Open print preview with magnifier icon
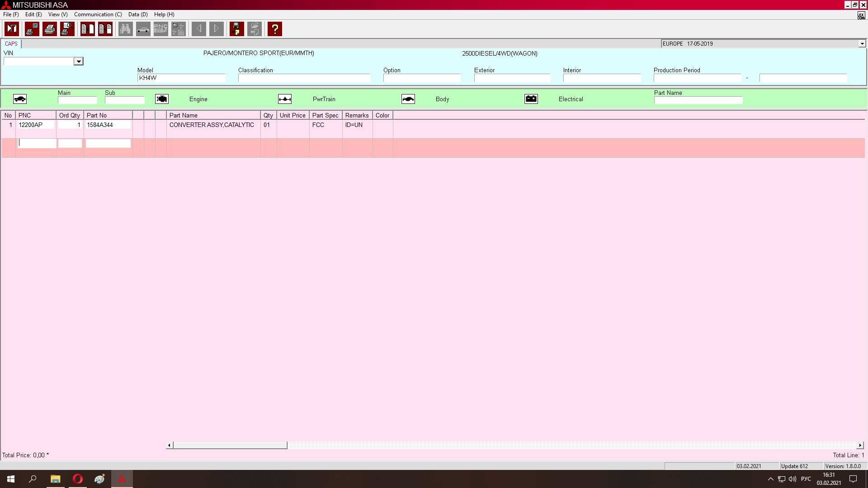Screen dimensions: 868x488 click(x=67, y=29)
